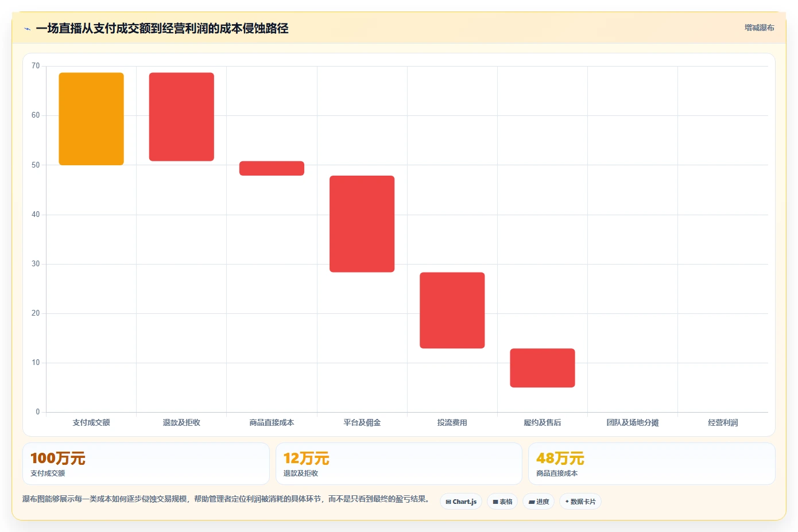Click the chart title 一场直播从支付成交额到经营利润
The height and width of the screenshot is (532, 798).
pos(162,28)
